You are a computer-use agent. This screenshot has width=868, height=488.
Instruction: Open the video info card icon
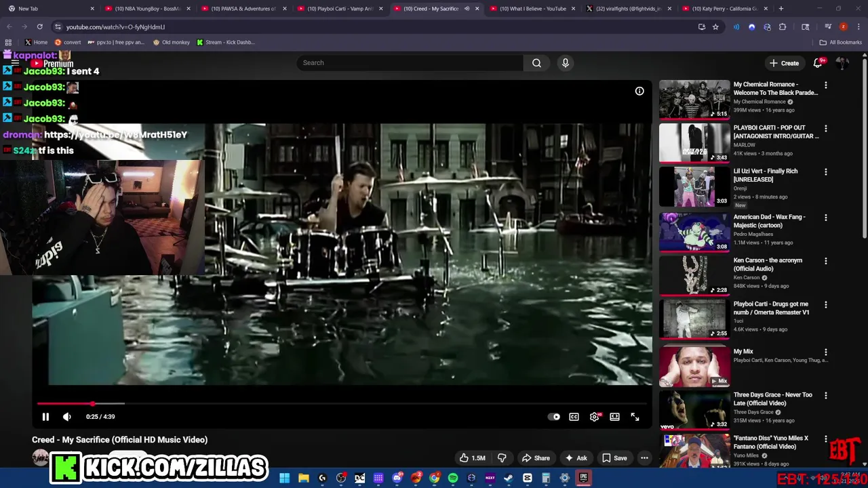[x=639, y=91]
